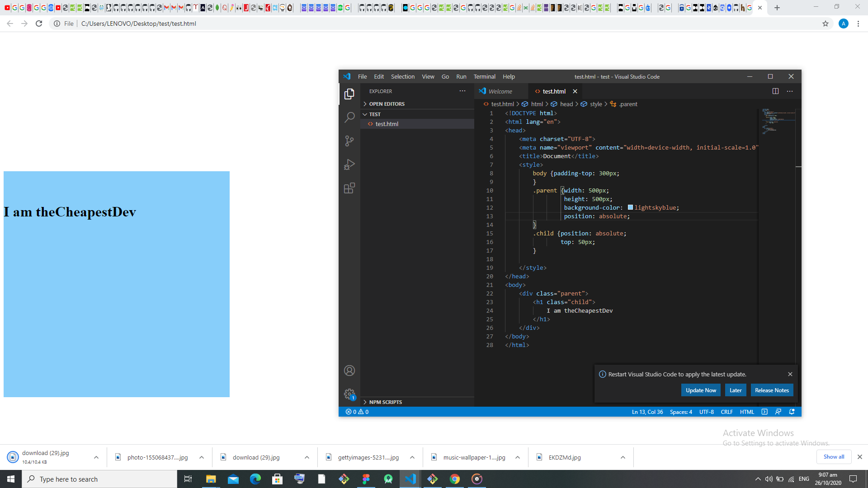The height and width of the screenshot is (488, 868).
Task: Open the Manage gear in VS Code
Action: point(349,394)
